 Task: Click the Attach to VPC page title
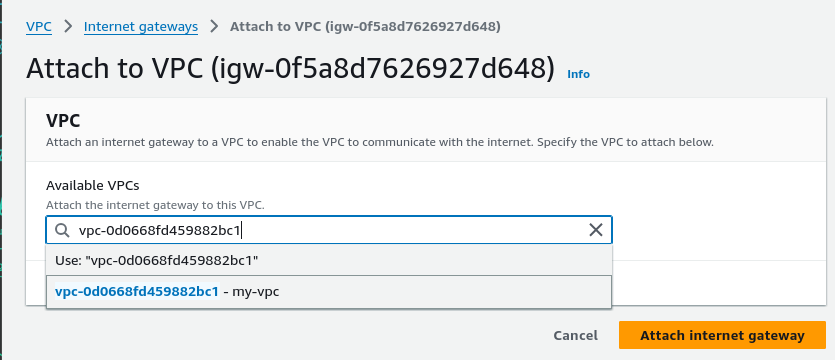[x=291, y=69]
